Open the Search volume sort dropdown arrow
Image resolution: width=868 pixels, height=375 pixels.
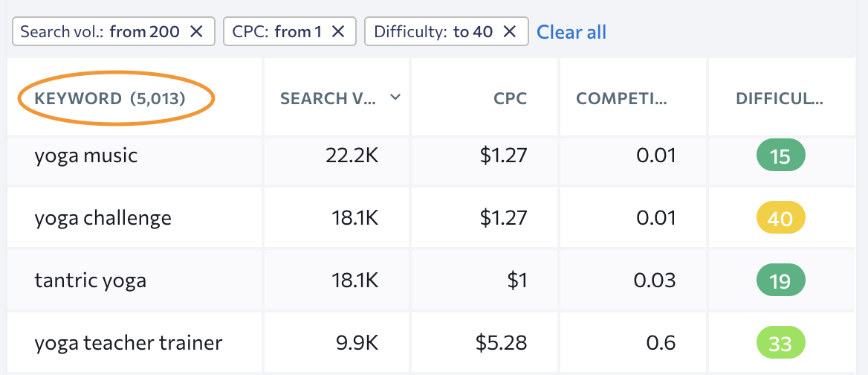click(x=395, y=97)
